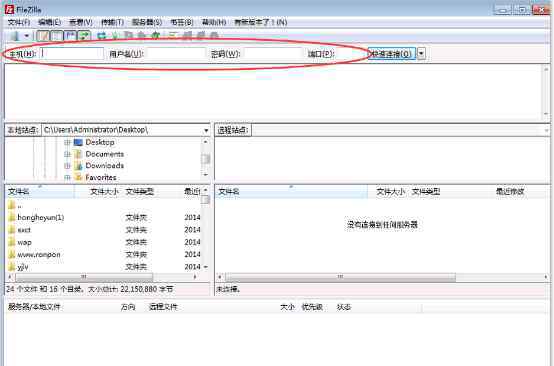
Task: Click the 优先级 queue column header
Action: tap(312, 307)
